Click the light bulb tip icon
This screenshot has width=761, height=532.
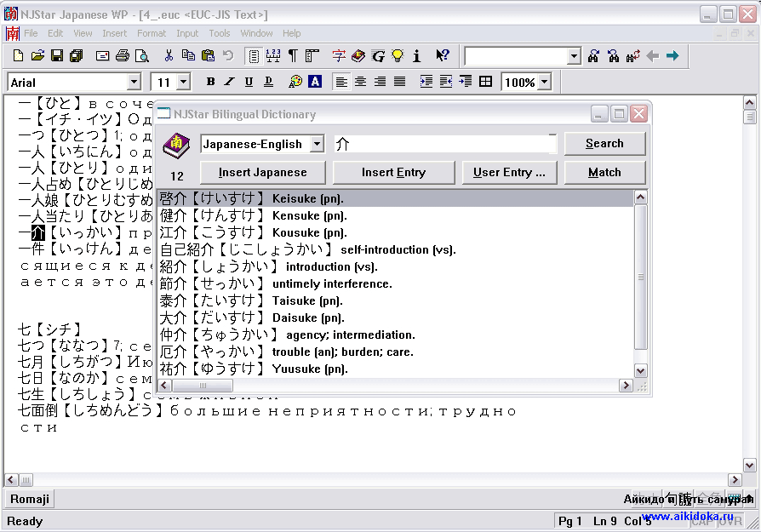click(398, 56)
